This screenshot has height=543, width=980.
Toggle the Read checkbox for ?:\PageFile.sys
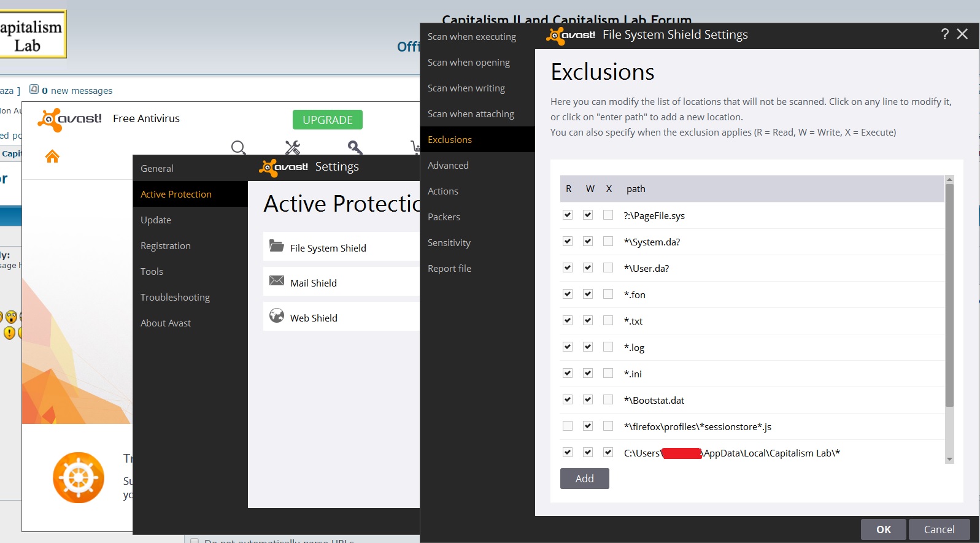[x=568, y=215]
